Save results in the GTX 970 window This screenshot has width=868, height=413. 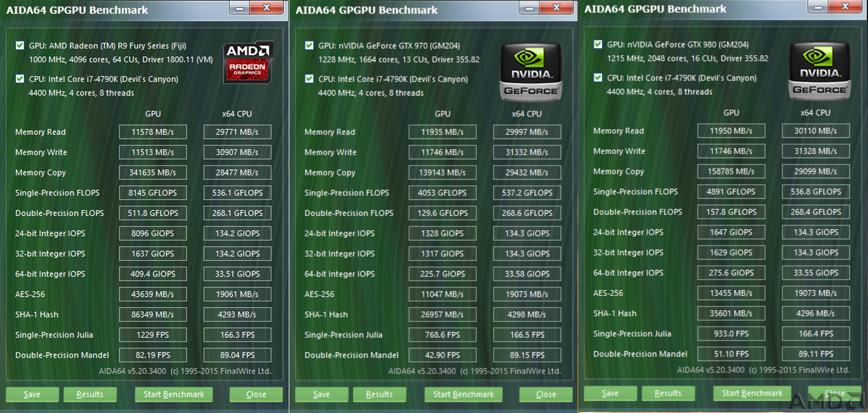[x=321, y=394]
